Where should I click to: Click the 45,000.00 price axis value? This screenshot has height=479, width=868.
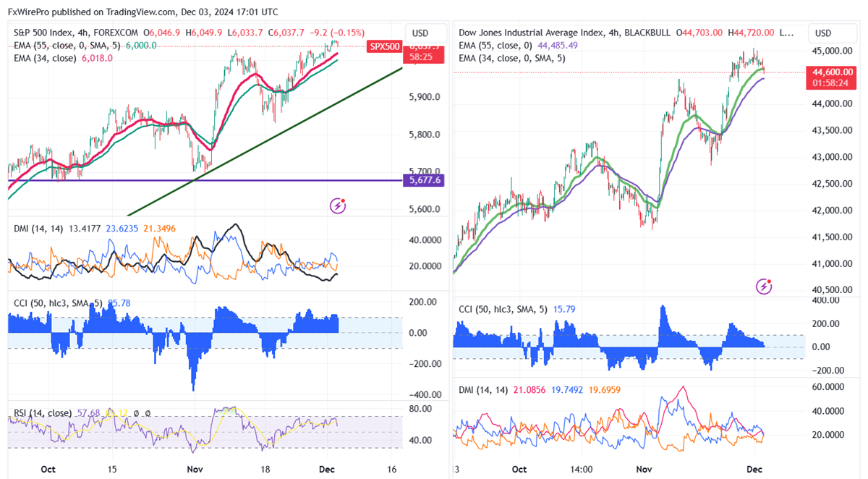[x=833, y=51]
